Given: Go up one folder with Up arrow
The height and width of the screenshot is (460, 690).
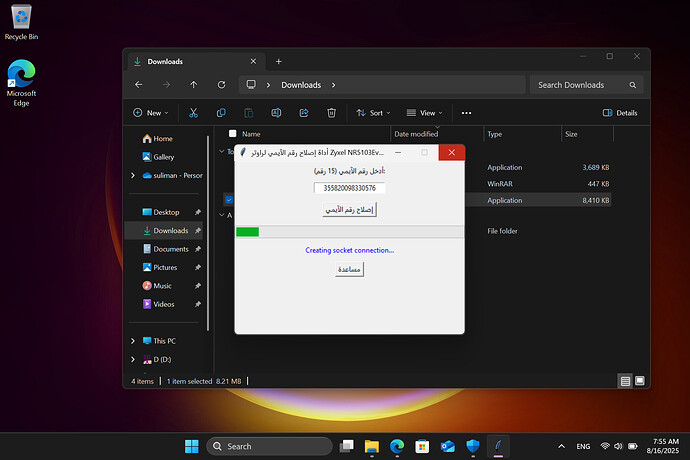Looking at the screenshot, I should click(194, 85).
